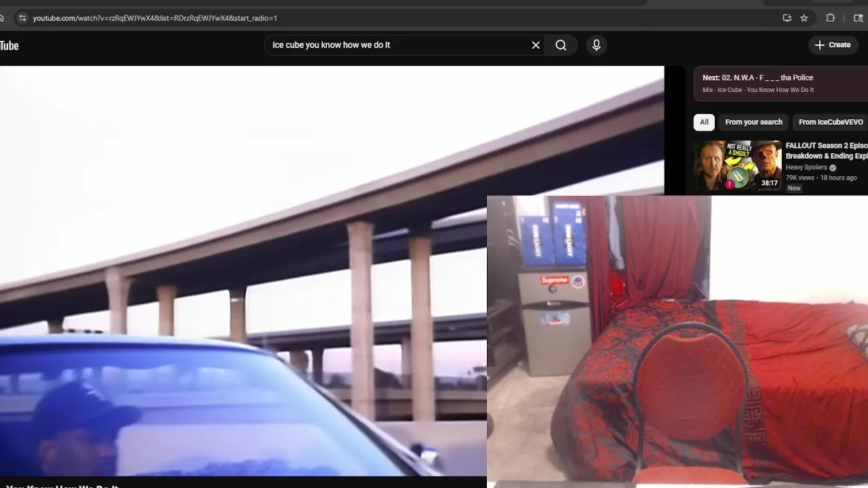868x488 pixels.
Task: Click the 'Mix - Ice Cube - You Know How We Do It' text
Action: pos(758,90)
